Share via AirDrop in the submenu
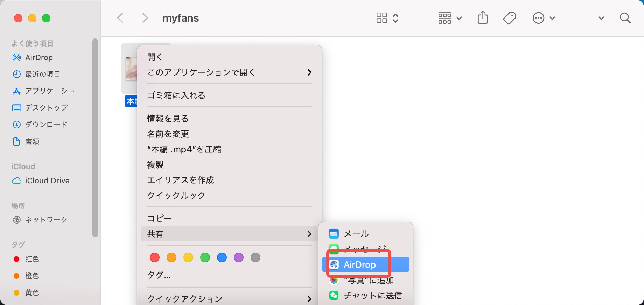 click(x=366, y=264)
